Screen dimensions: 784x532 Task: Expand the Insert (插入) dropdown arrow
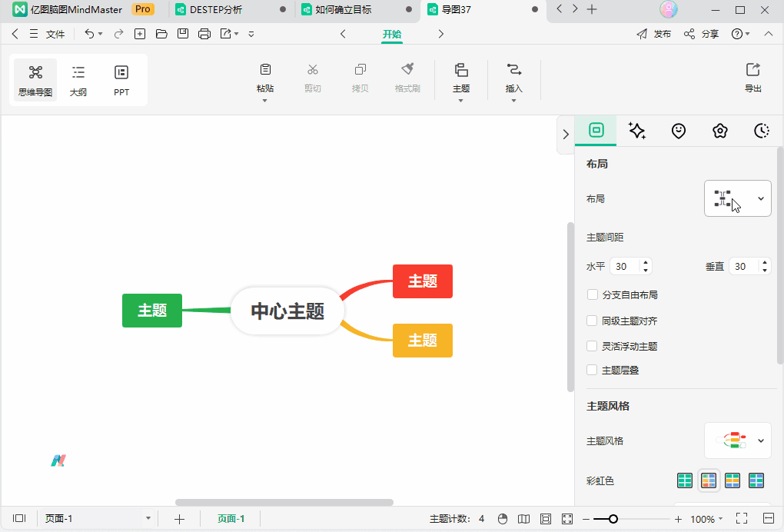coord(513,101)
